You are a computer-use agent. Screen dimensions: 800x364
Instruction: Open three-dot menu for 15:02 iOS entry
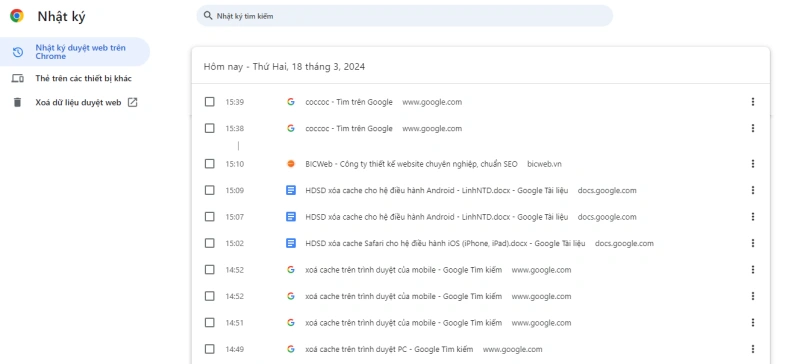[x=753, y=244]
